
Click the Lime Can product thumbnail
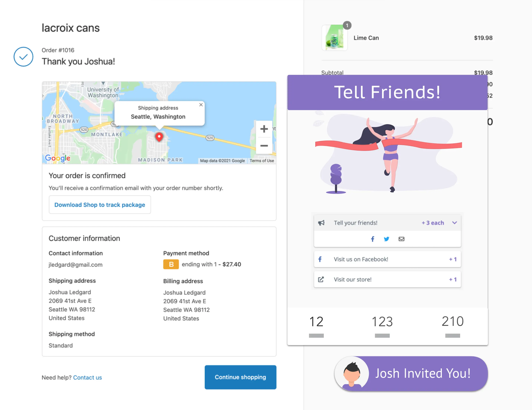[335, 38]
